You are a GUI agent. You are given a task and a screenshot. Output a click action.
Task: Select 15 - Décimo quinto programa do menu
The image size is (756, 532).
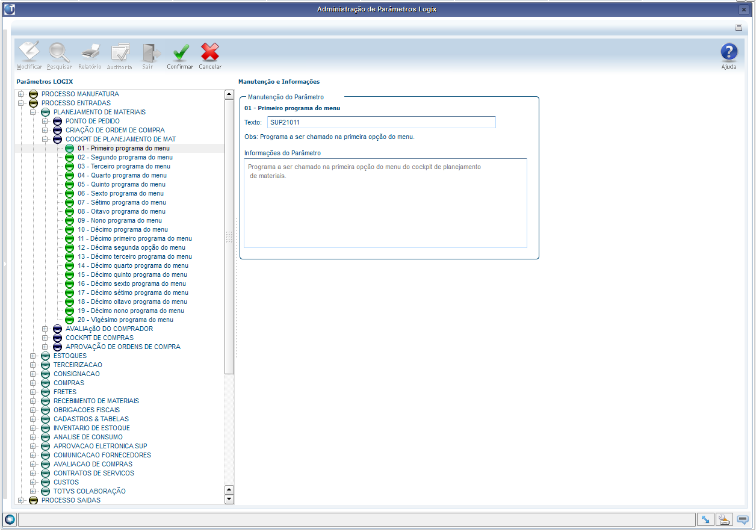[x=132, y=275]
